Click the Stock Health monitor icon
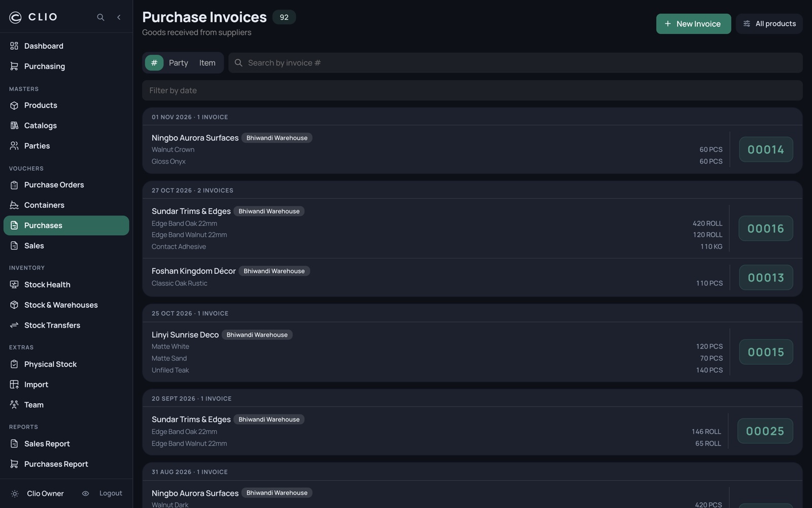 [x=14, y=285]
